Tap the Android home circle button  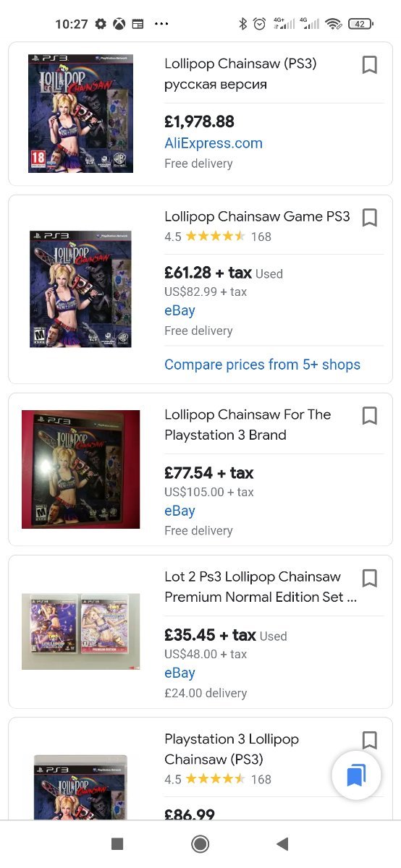pyautogui.click(x=200, y=843)
